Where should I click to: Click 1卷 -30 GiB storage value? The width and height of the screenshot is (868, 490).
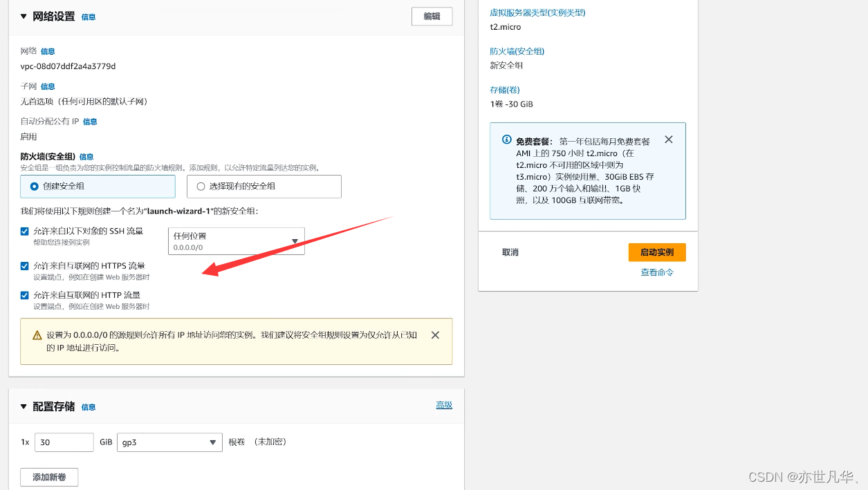511,104
